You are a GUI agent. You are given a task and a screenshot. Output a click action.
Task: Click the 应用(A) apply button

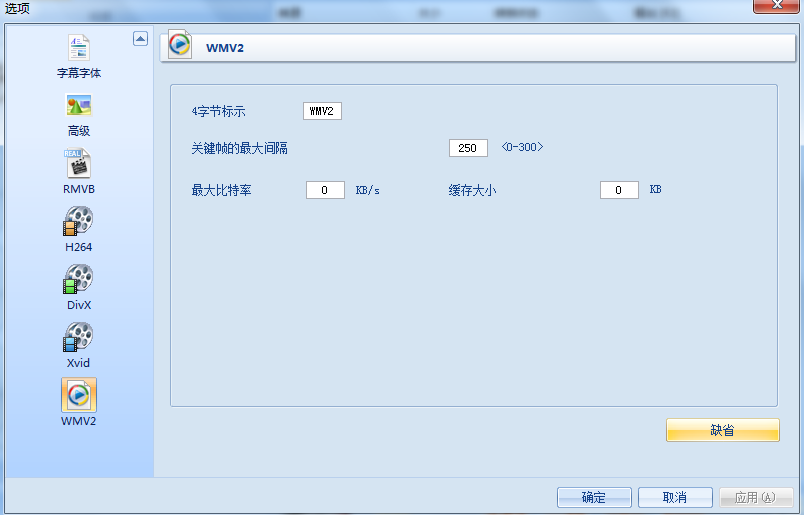coord(756,497)
